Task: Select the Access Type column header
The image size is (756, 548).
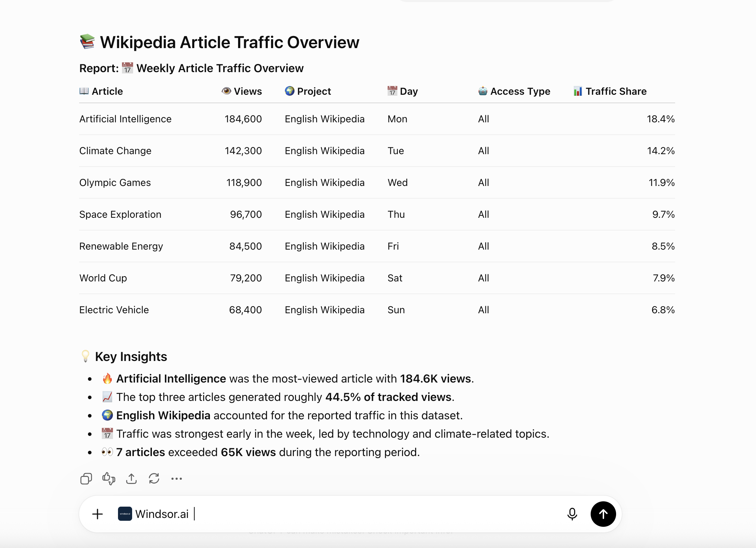Action: pos(514,91)
